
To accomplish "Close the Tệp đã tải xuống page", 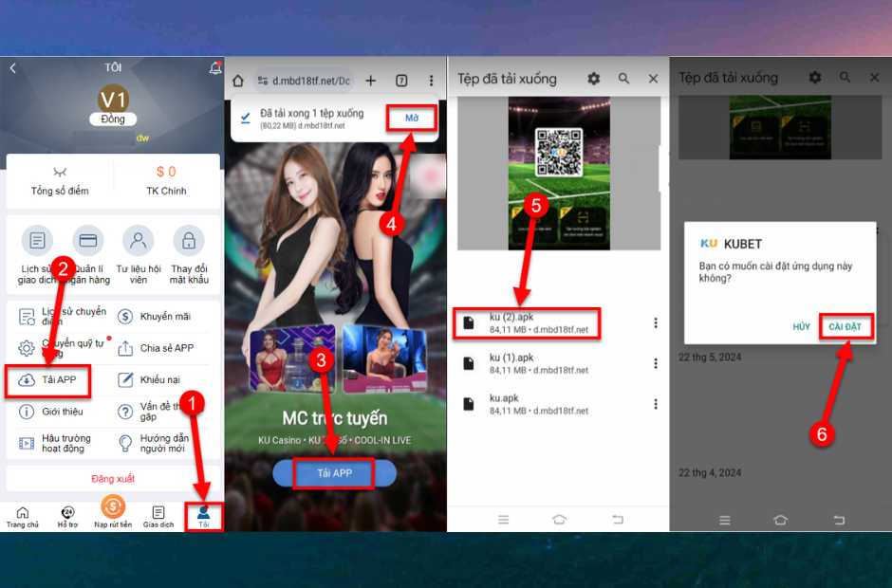I will (x=654, y=79).
